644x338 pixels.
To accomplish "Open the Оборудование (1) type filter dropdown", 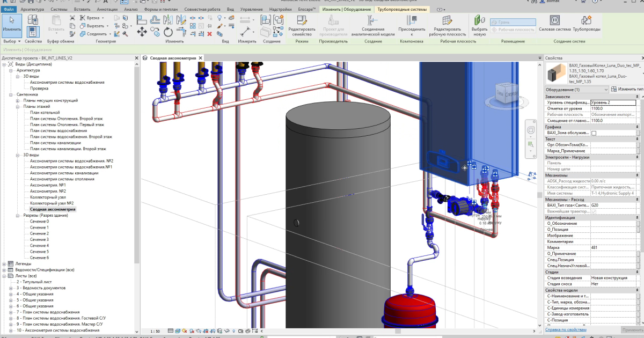I will (x=606, y=89).
